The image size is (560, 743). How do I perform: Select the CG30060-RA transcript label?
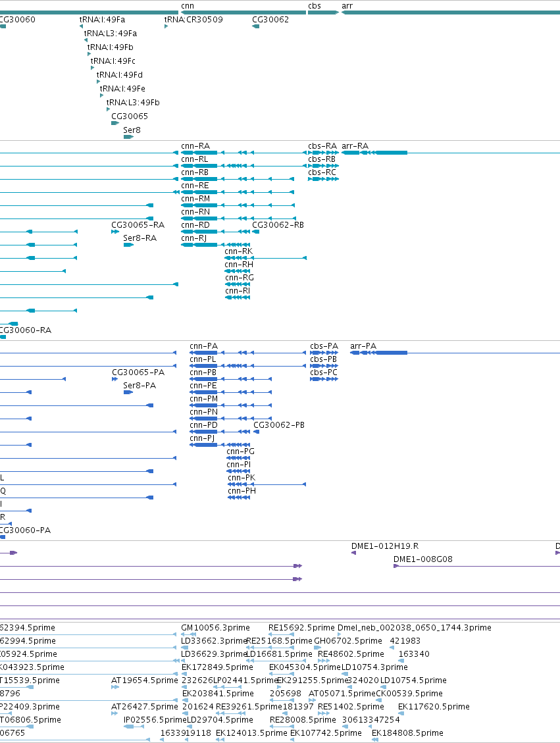point(26,330)
